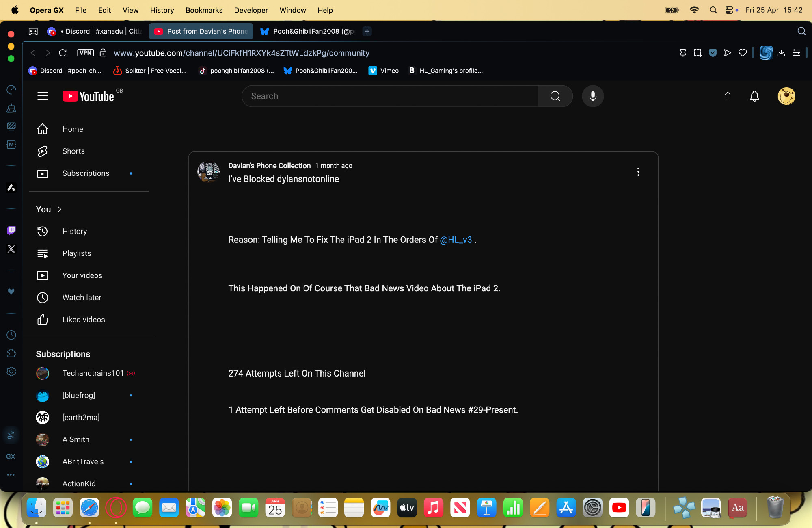Start voice search with microphone
812x528 pixels.
pyautogui.click(x=593, y=96)
